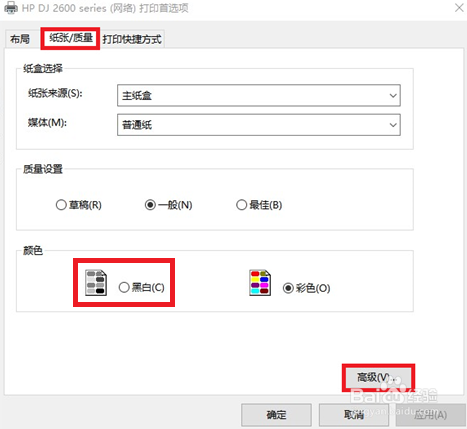Click the 颜色 group label
467x429 pixels.
33,250
